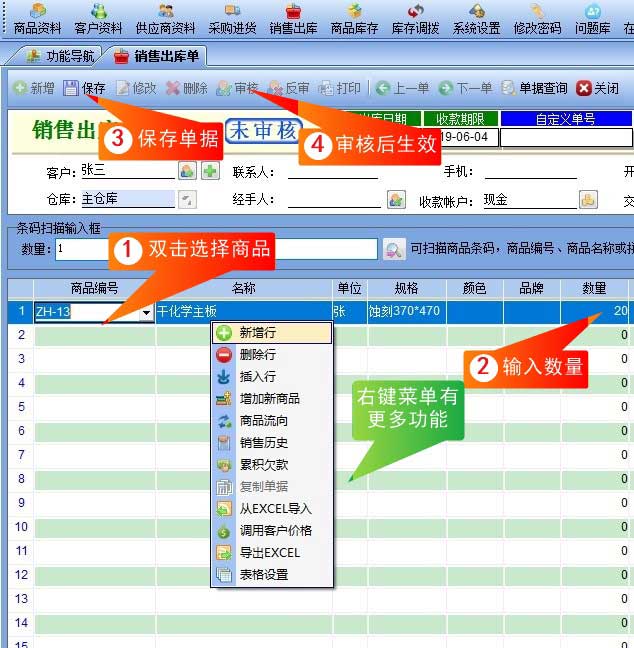Choose 调用客户价格 in context menu

[272, 531]
